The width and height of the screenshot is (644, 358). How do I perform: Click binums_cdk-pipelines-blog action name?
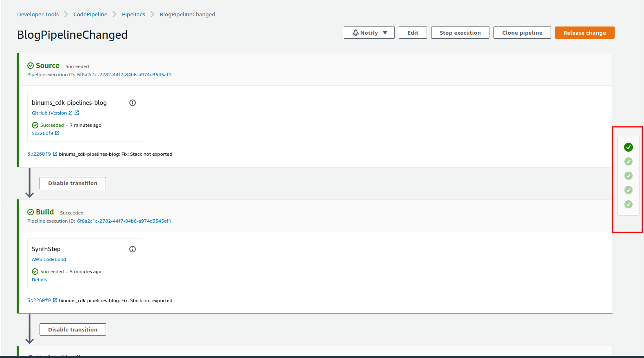69,103
